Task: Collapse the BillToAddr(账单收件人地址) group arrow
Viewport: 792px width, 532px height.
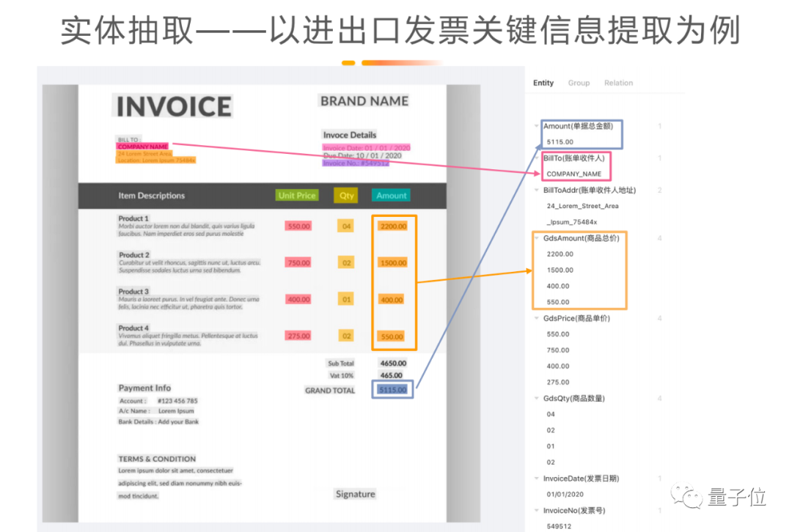Action: (x=536, y=191)
